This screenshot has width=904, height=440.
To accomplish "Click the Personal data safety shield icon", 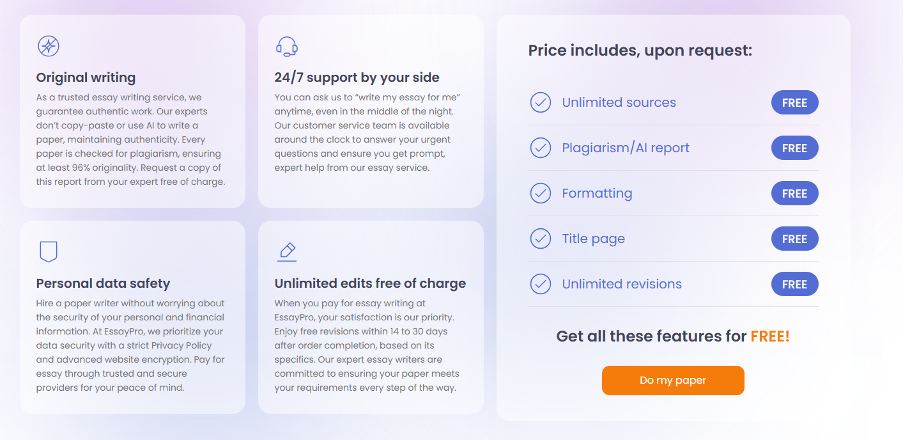I will (48, 251).
